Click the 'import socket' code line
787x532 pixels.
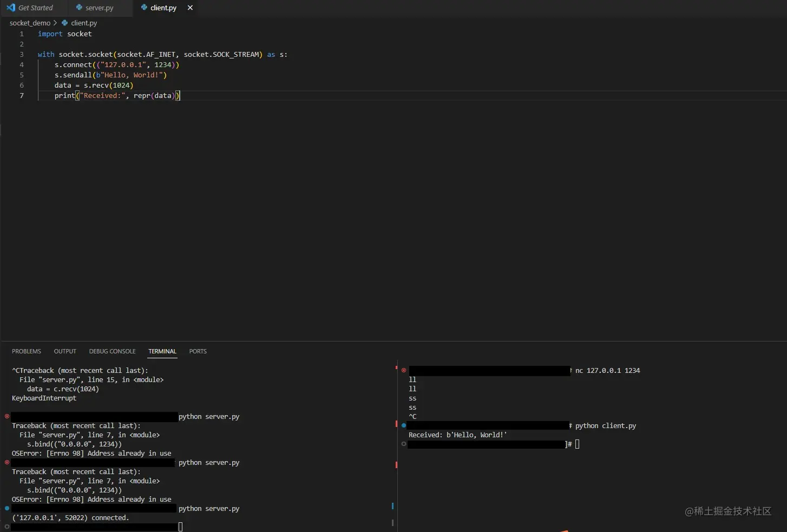tap(65, 34)
